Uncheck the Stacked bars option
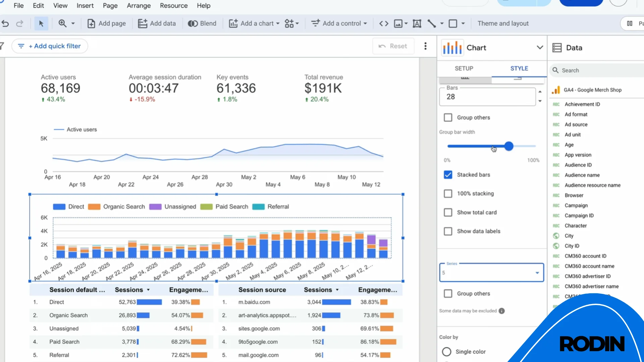The width and height of the screenshot is (644, 362). 448,175
